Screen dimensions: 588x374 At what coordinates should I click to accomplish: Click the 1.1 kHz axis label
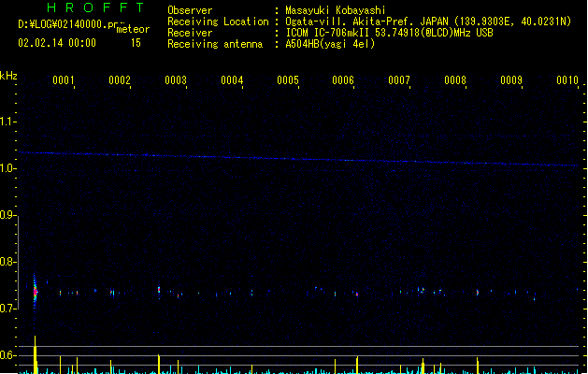pyautogui.click(x=7, y=122)
